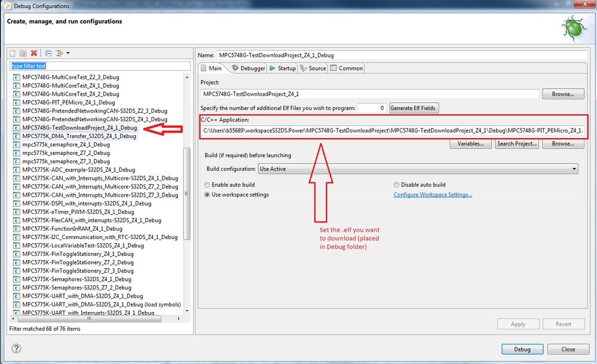Click the configuration Name field
This screenshot has width=597, height=364.
coord(402,55)
